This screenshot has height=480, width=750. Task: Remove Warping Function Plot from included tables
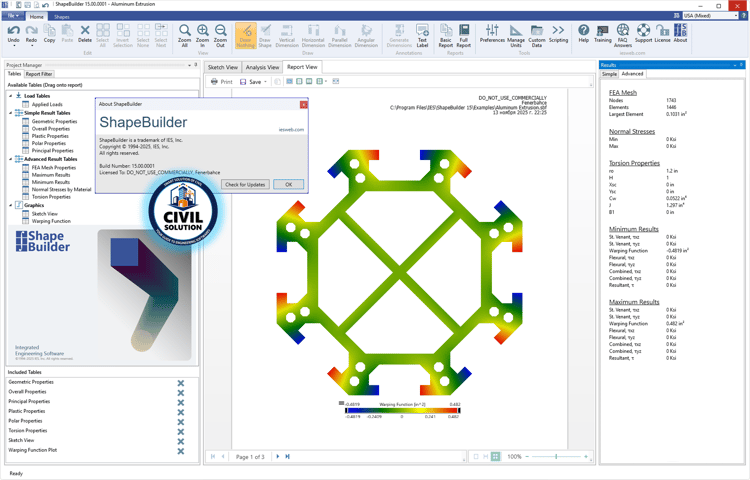(181, 451)
